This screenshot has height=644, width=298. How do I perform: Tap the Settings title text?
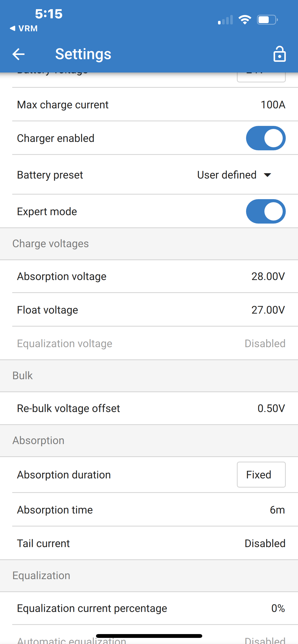click(x=83, y=54)
